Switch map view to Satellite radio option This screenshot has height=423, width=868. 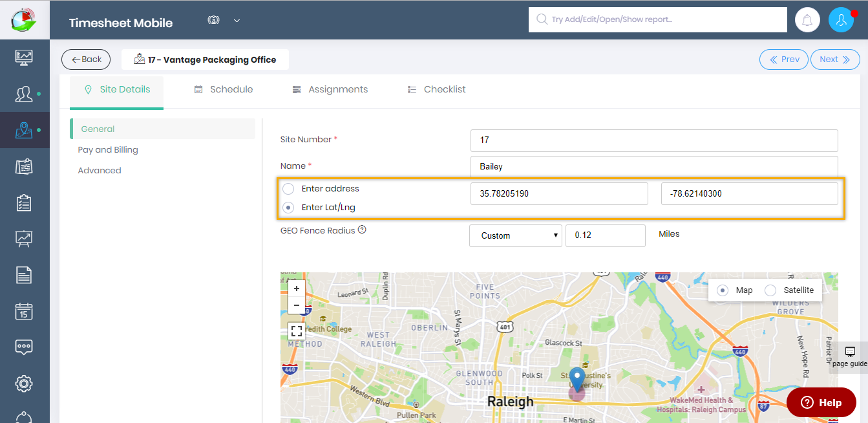(x=770, y=290)
